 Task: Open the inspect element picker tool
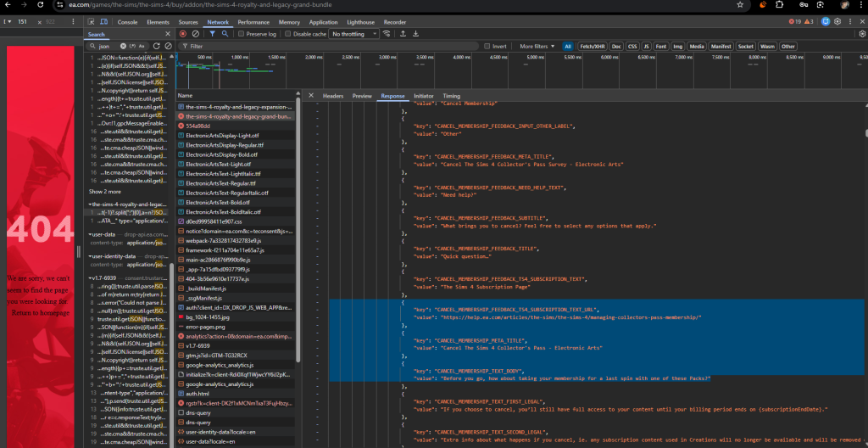coord(92,22)
